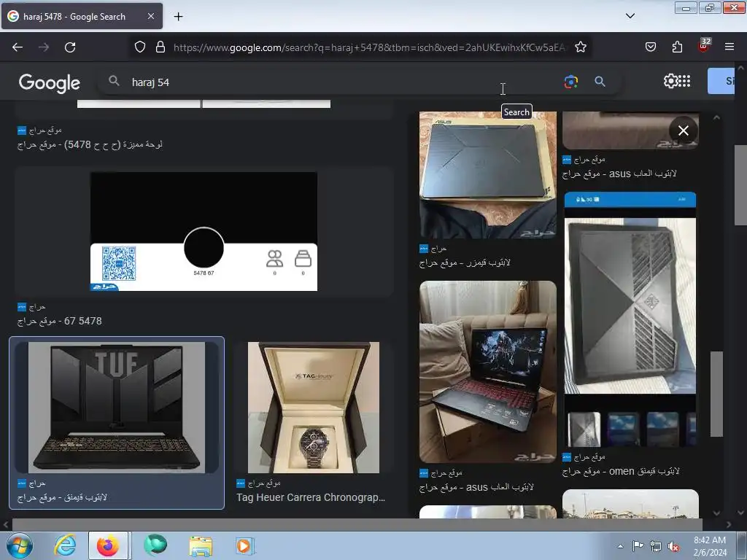Image resolution: width=747 pixels, height=560 pixels.
Task: Open the '67 5478' result link
Action: [60, 321]
